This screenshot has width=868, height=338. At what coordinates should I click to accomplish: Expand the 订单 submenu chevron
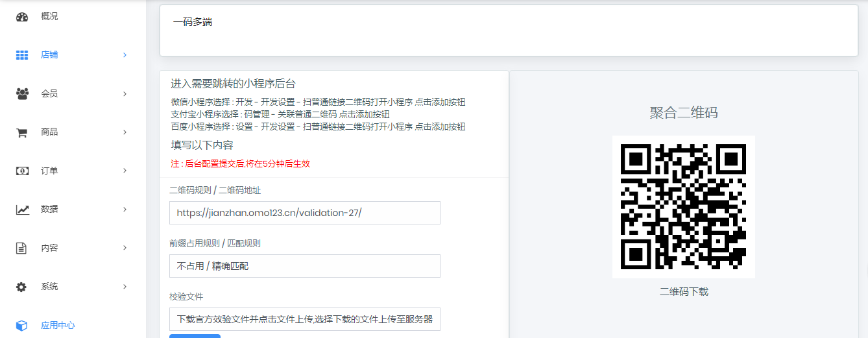(x=125, y=171)
